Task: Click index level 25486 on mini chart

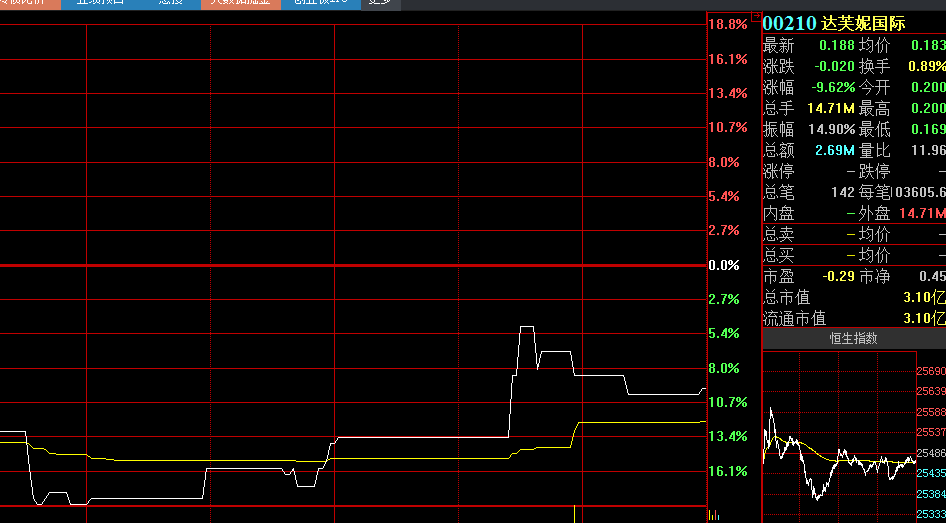Action: (x=932, y=454)
